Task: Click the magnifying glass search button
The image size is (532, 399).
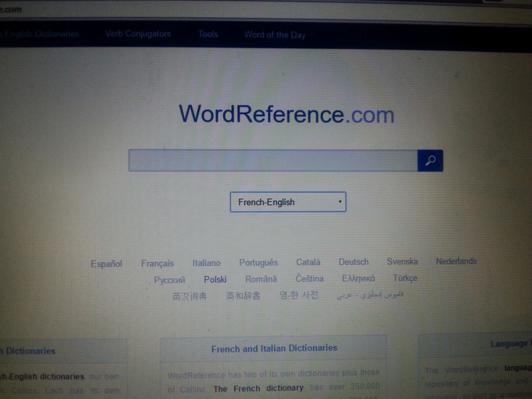Action: coord(430,161)
